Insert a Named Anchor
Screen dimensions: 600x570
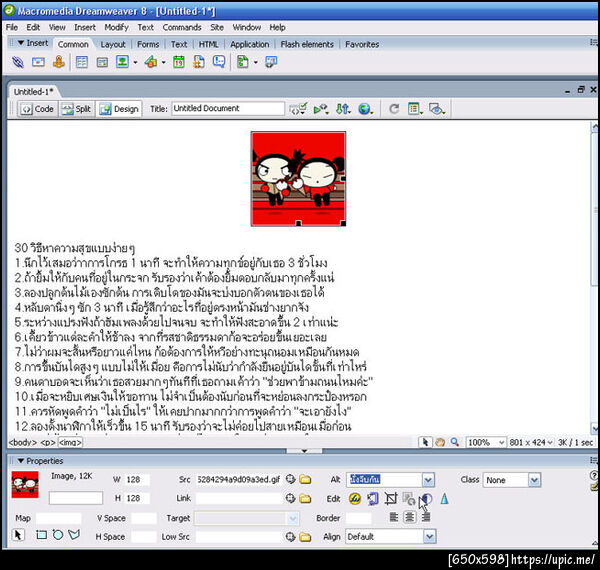(x=59, y=62)
